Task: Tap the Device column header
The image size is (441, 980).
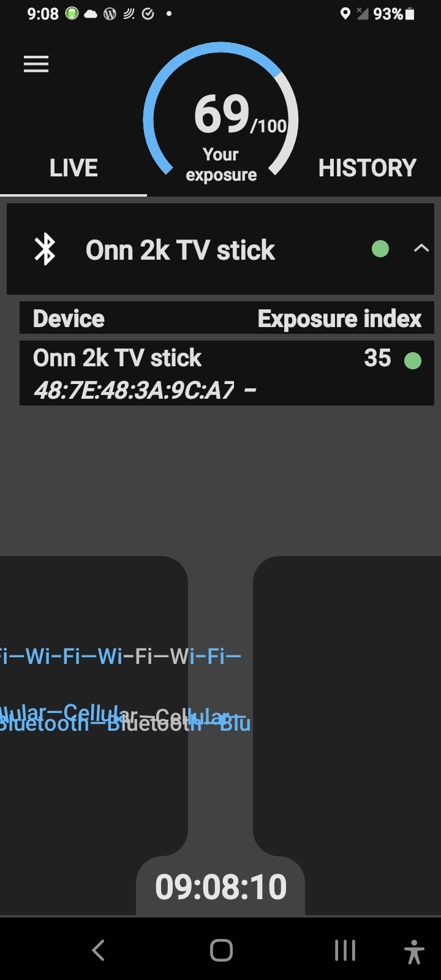Action: pos(69,318)
